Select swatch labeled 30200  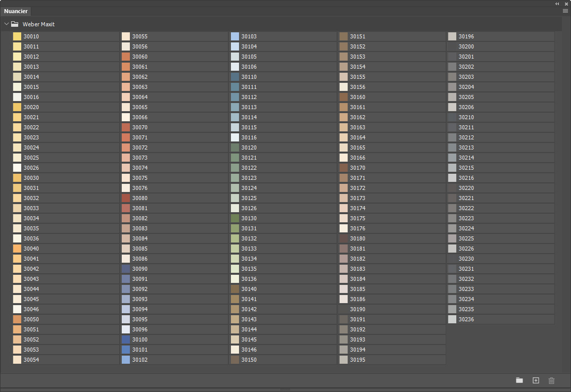coord(501,46)
